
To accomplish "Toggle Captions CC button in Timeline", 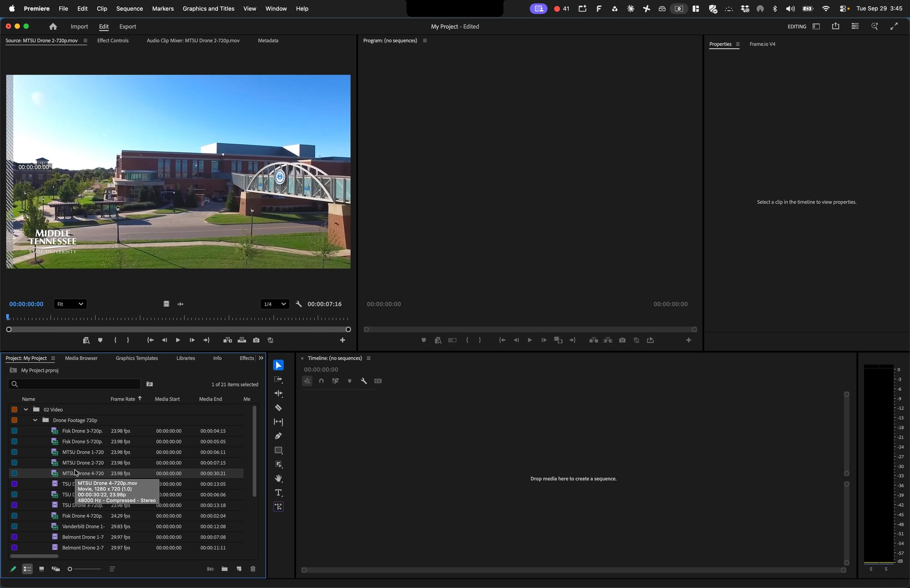I will [378, 381].
